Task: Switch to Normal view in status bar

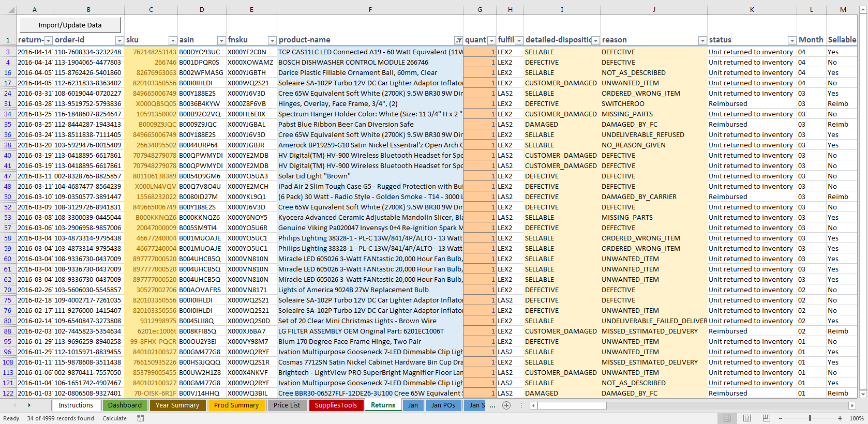Action: coord(727,418)
